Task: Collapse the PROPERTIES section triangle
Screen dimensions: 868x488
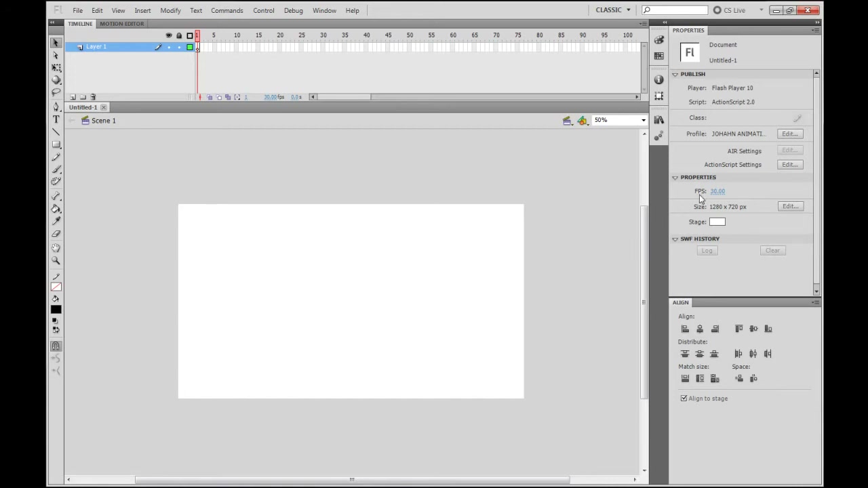Action: (x=675, y=177)
